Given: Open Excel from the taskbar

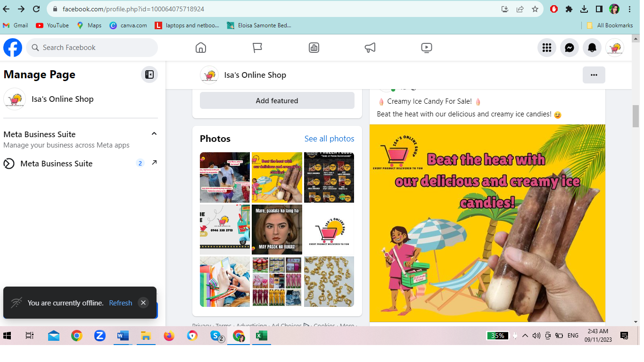Looking at the screenshot, I should pos(261,336).
